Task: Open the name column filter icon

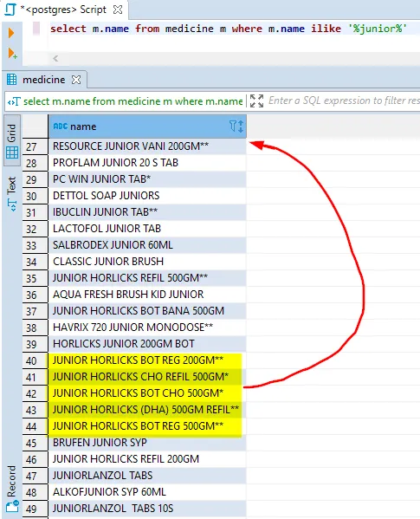Action: click(233, 127)
